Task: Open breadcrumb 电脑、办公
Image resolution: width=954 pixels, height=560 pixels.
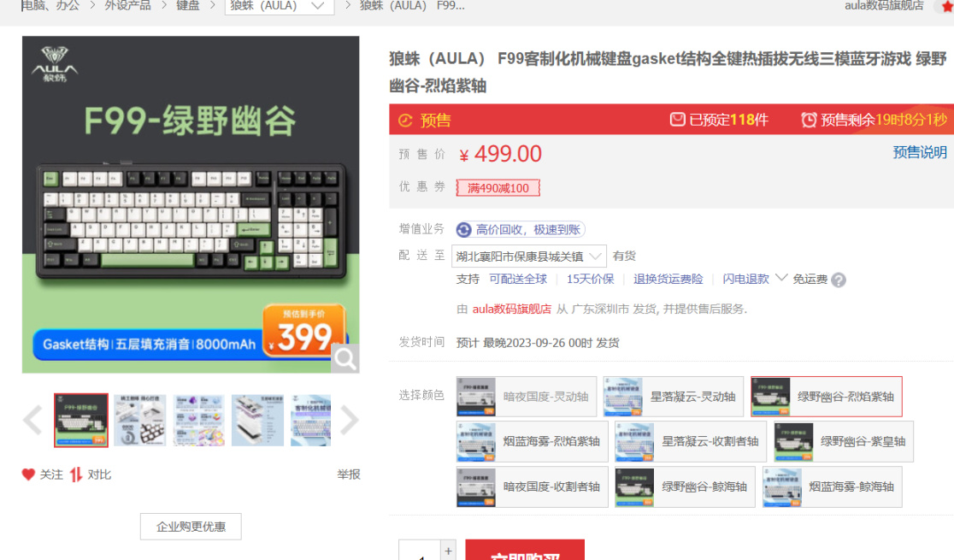Action: click(50, 5)
